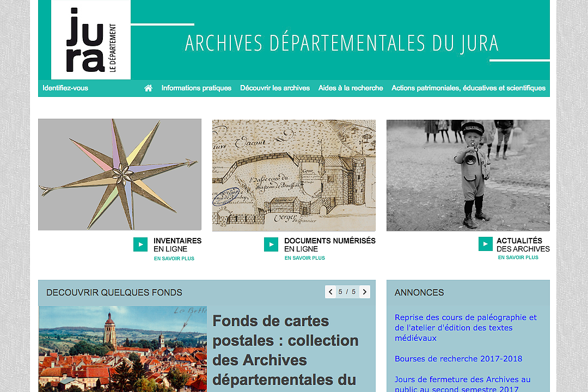Viewport: 588px width, 392px height.
Task: Open Jours de fermeture des Archives announcement
Action: tap(462, 384)
